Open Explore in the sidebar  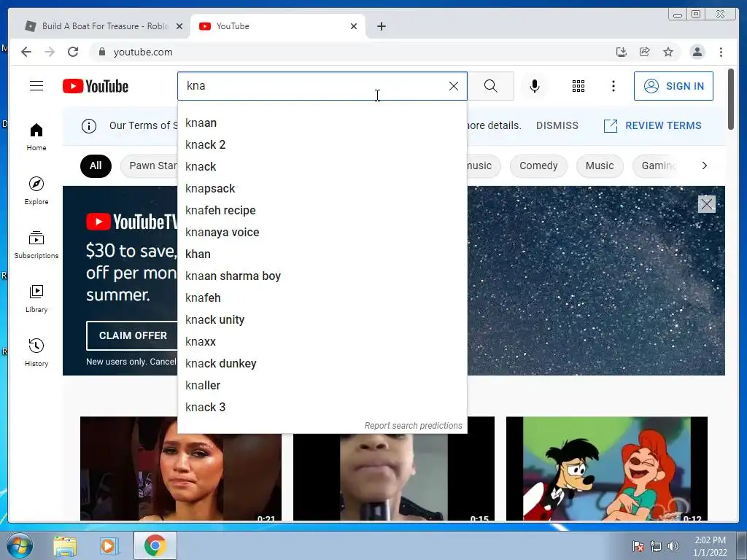pyautogui.click(x=36, y=191)
